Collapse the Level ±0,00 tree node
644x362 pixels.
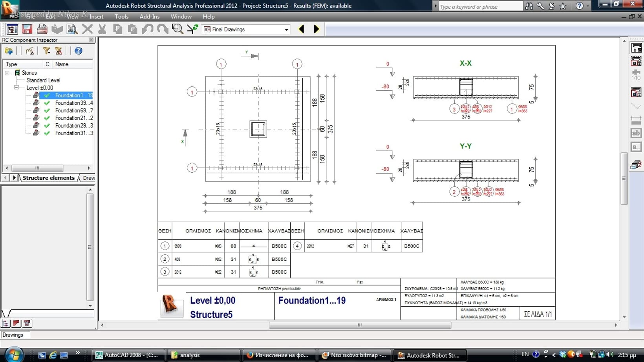click(x=16, y=88)
